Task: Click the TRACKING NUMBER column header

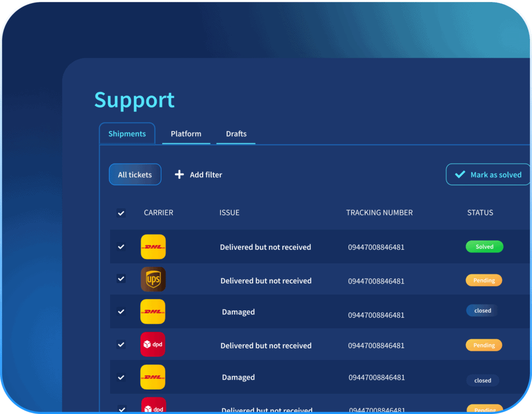Action: click(379, 212)
